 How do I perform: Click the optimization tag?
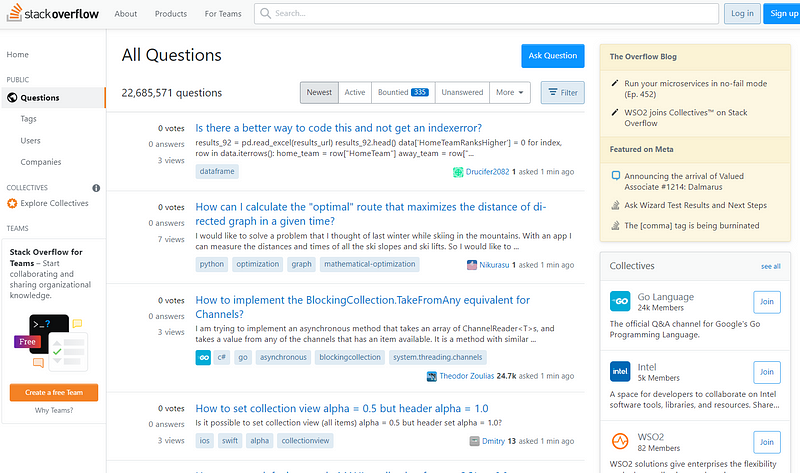258,264
